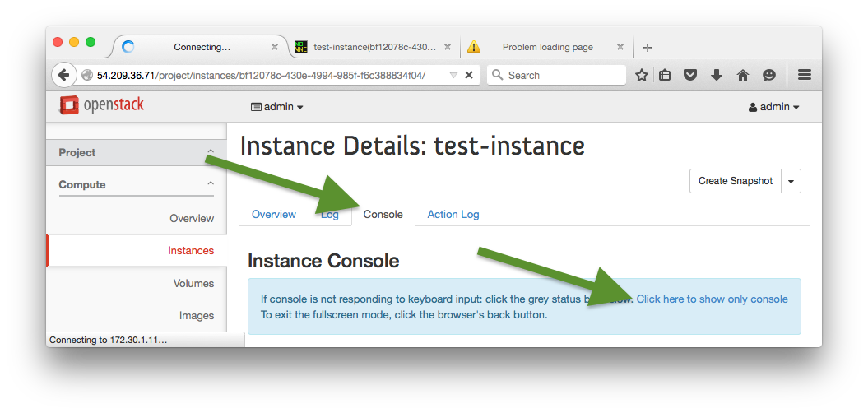Click the smiley face chat icon

coord(769,75)
